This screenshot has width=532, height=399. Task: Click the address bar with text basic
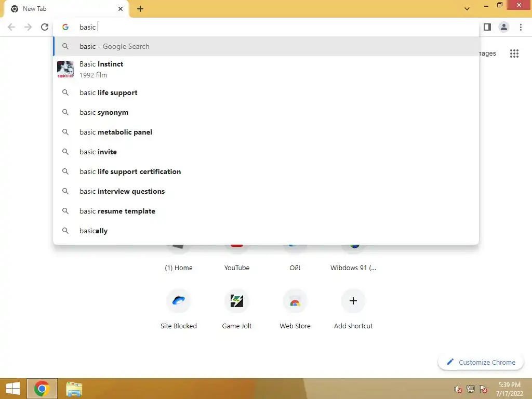click(266, 27)
